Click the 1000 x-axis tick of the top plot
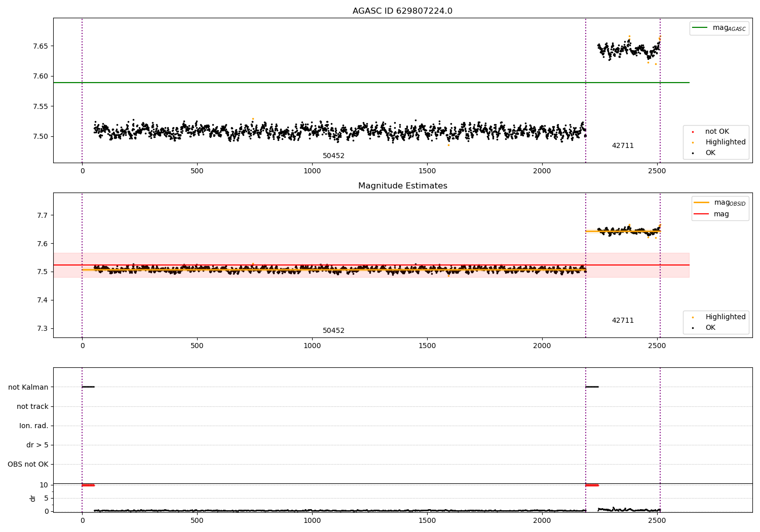Viewport: 760px width, 532px height. point(312,171)
